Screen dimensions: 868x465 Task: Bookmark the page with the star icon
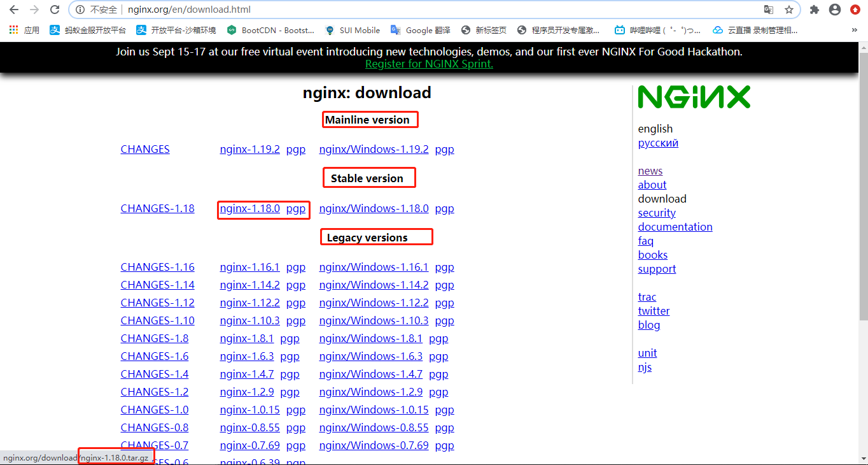point(789,10)
